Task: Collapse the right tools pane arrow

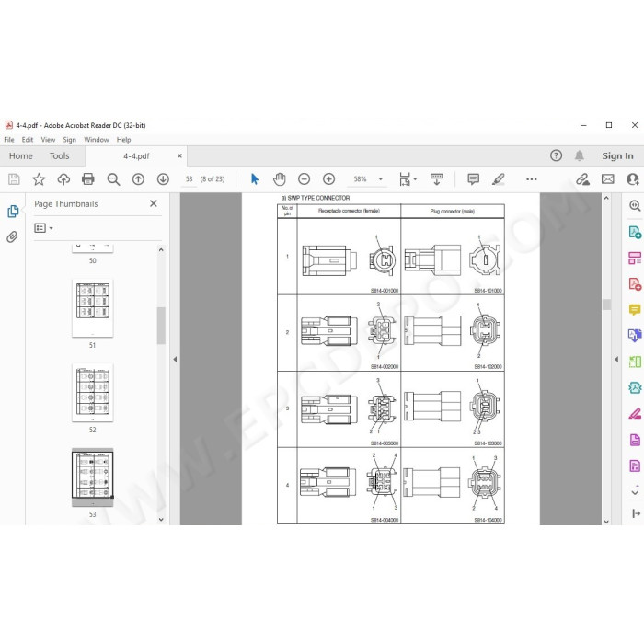Action: 616,360
